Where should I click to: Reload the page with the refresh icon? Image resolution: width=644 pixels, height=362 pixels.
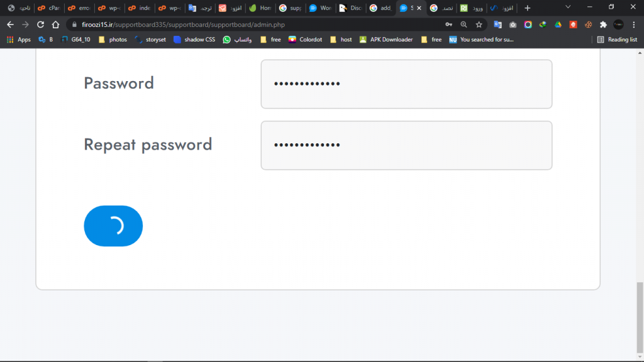tap(40, 25)
